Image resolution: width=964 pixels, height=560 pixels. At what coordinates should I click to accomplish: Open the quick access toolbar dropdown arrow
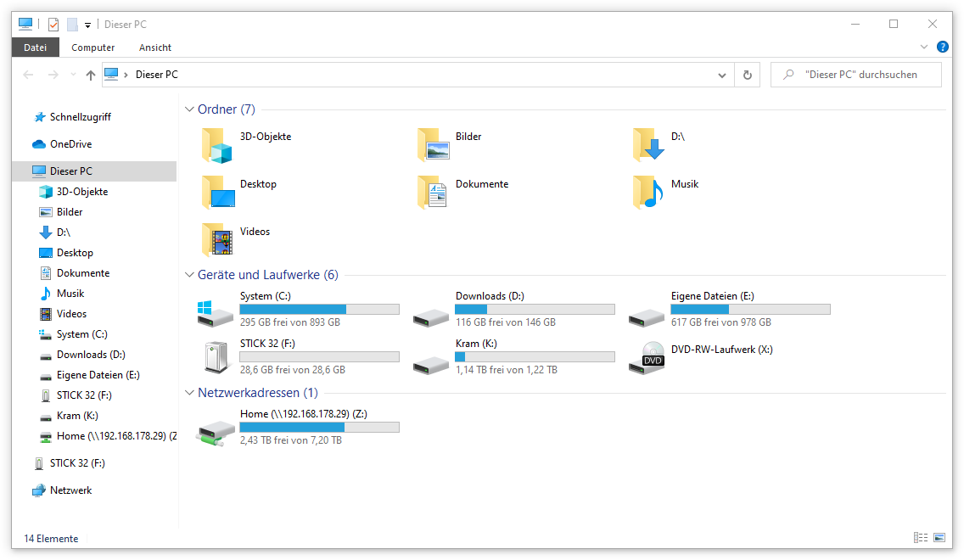tap(87, 25)
